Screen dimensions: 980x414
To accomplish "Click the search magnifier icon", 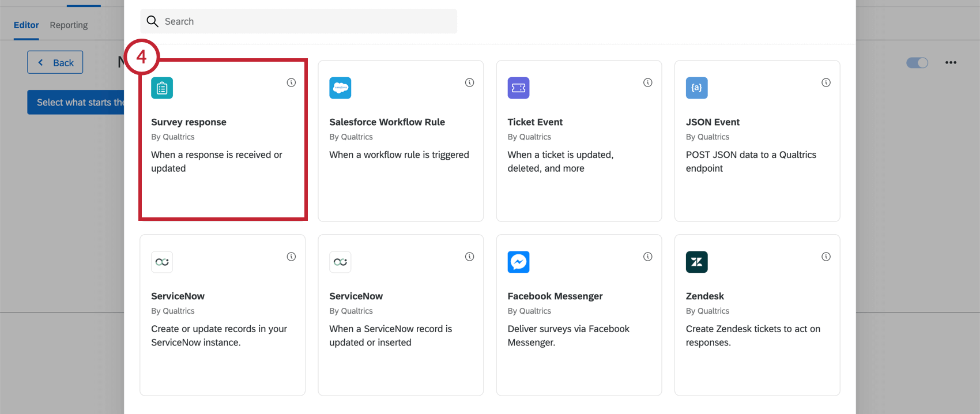I will click(x=152, y=21).
